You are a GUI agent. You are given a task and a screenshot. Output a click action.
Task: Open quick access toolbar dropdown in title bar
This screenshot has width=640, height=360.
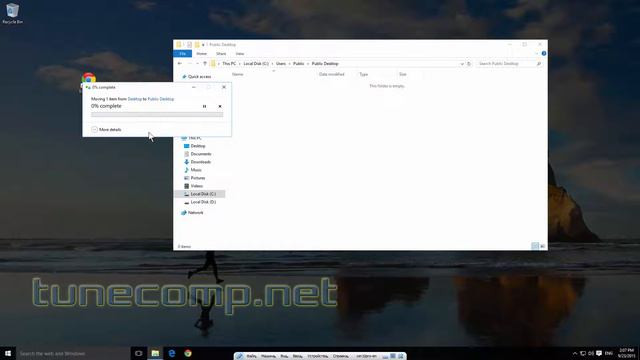click(203, 44)
